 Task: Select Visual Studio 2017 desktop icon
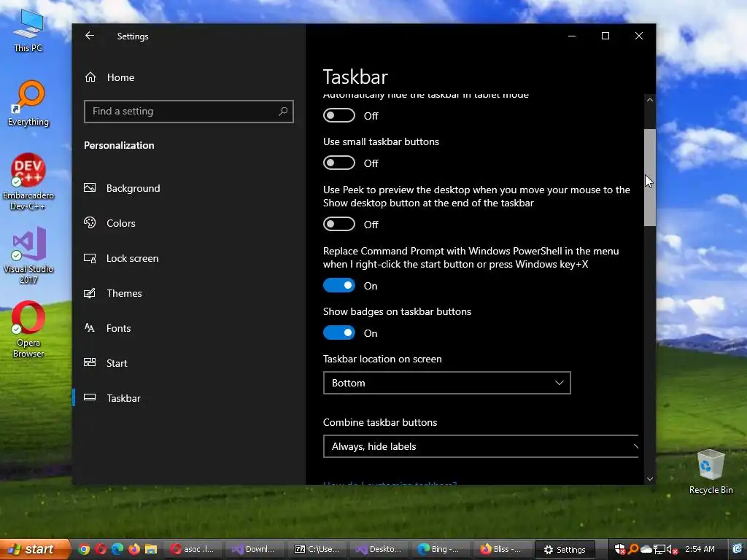(28, 256)
